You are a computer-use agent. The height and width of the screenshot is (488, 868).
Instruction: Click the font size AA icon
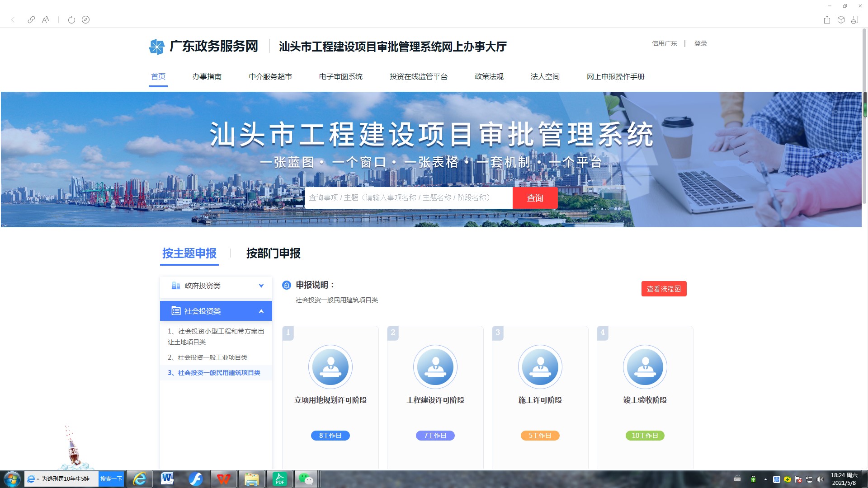(x=45, y=20)
